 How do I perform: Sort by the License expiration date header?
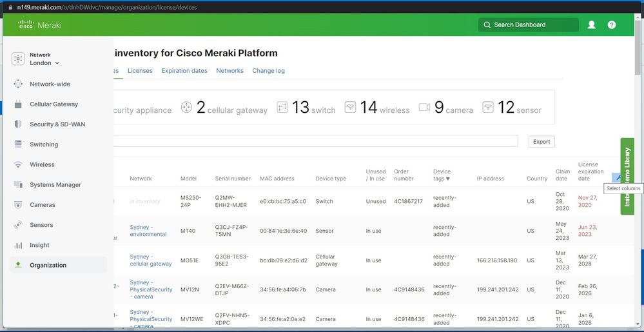point(591,171)
